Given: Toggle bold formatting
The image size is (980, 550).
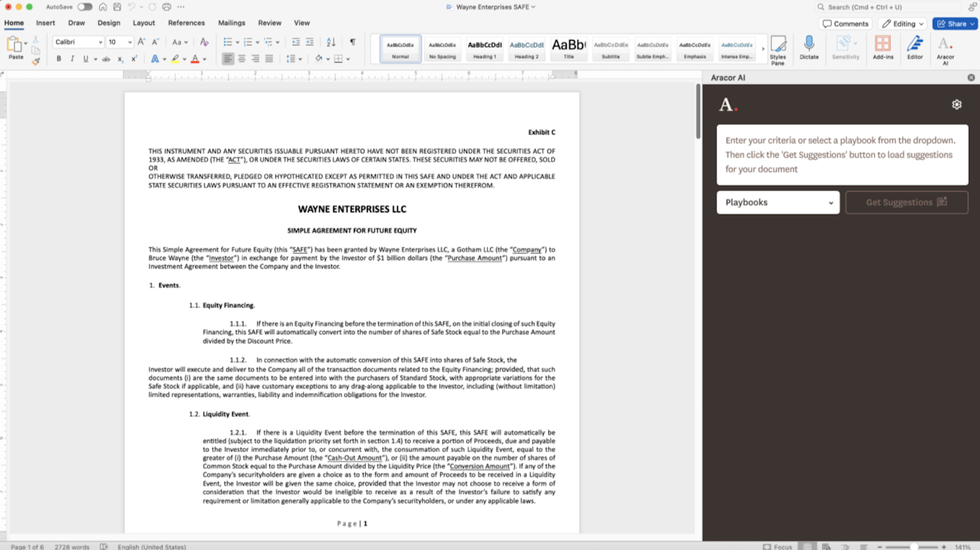Looking at the screenshot, I should click(59, 59).
